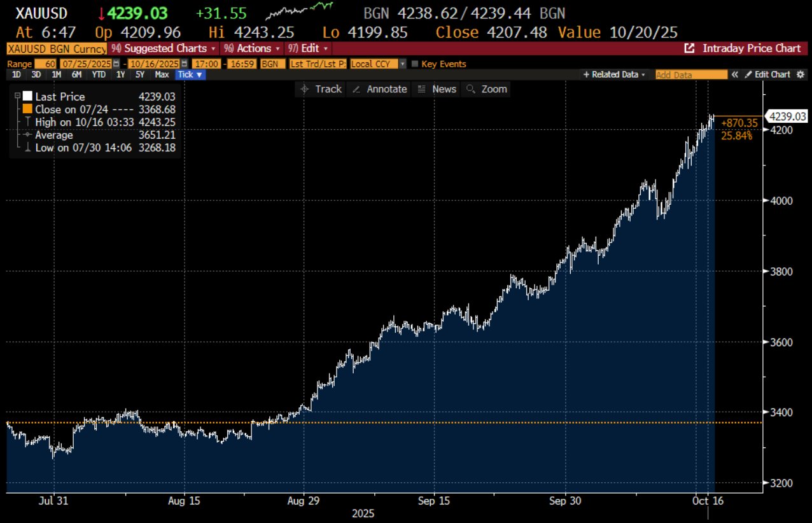This screenshot has width=812, height=523.
Task: Open the Local CCY currency dropdown
Action: click(379, 64)
